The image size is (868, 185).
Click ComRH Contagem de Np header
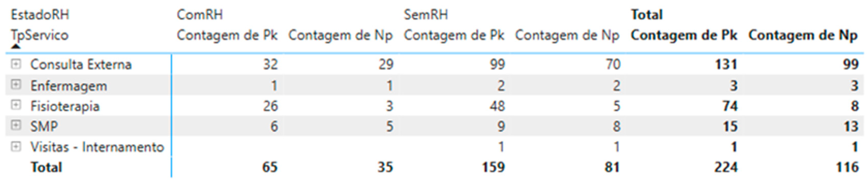tap(340, 35)
